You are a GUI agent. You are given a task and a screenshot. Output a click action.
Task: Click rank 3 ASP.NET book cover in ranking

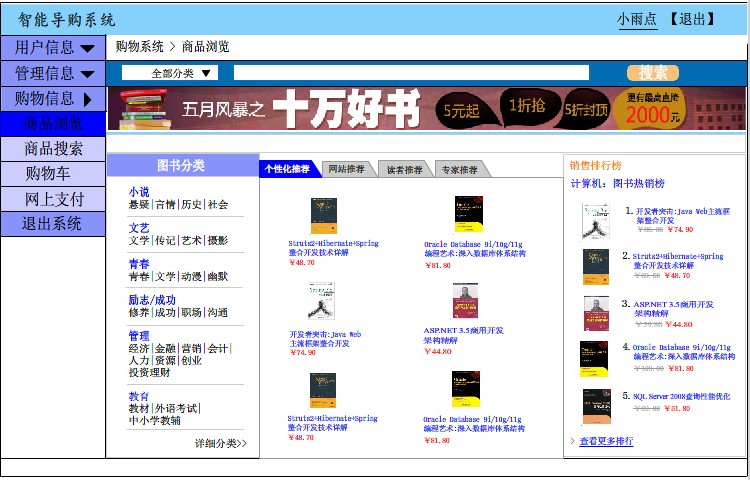point(596,313)
